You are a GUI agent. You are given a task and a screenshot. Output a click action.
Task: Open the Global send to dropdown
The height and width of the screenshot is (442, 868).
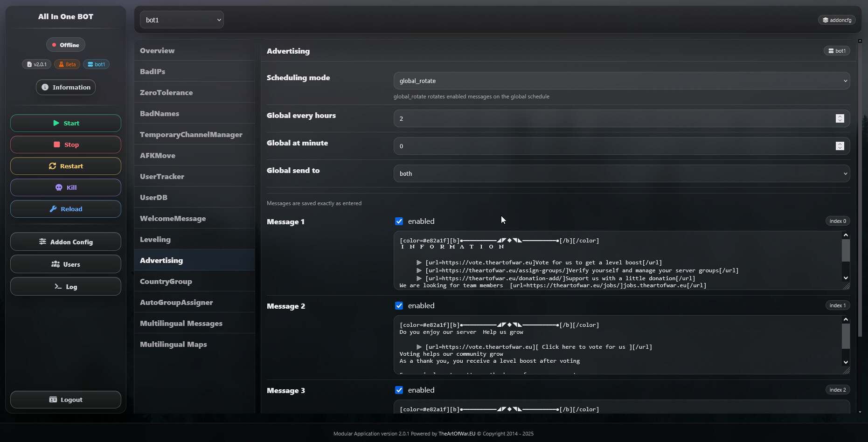(621, 173)
